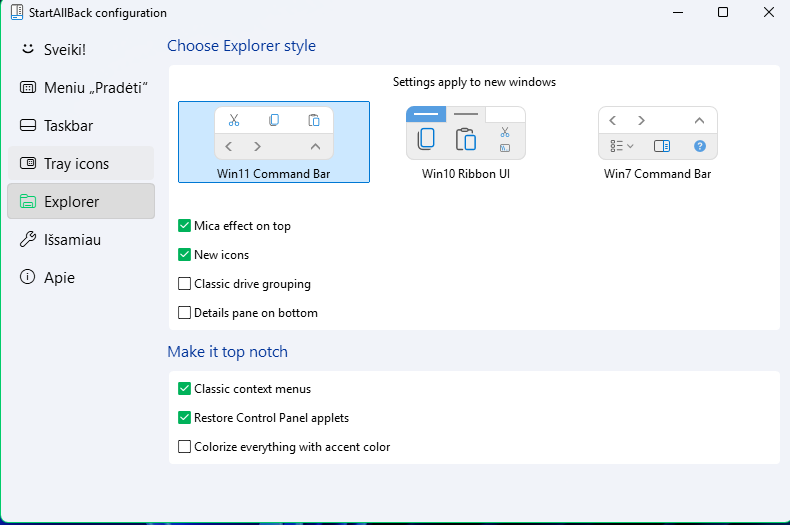Open the Apie about page
This screenshot has width=790, height=525.
81,277
